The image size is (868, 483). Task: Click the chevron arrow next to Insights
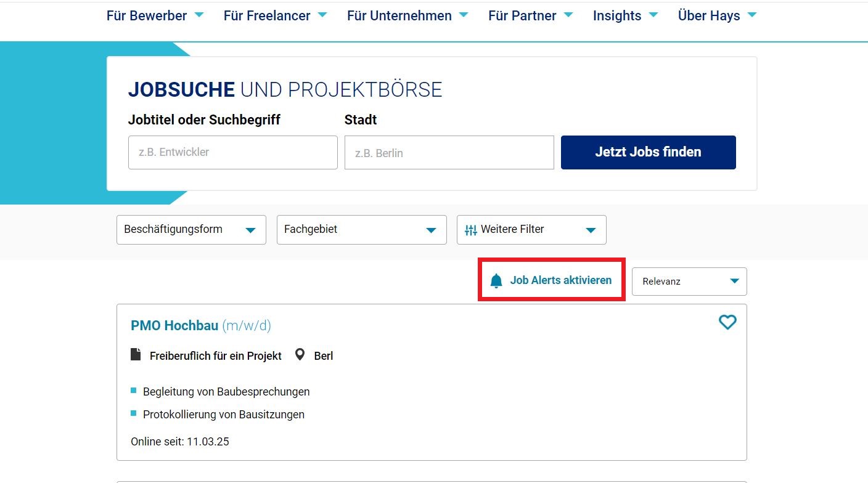[x=653, y=15]
